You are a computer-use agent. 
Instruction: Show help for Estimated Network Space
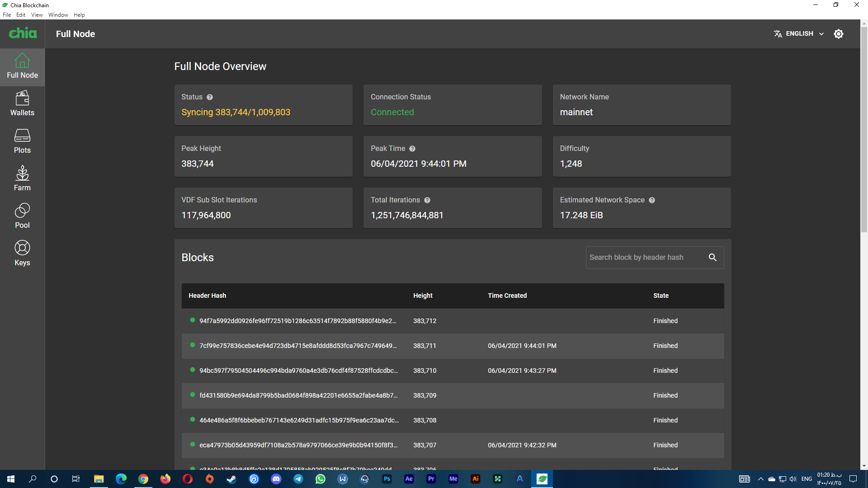point(652,200)
